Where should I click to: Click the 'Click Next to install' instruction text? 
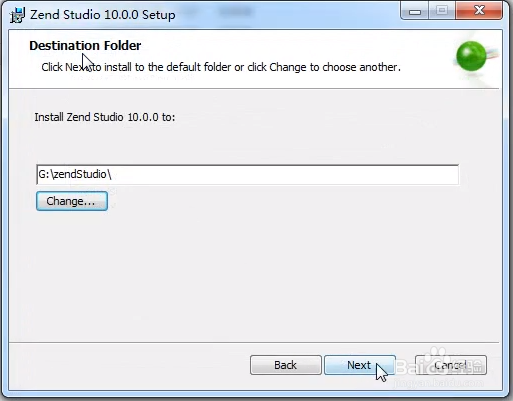point(221,67)
